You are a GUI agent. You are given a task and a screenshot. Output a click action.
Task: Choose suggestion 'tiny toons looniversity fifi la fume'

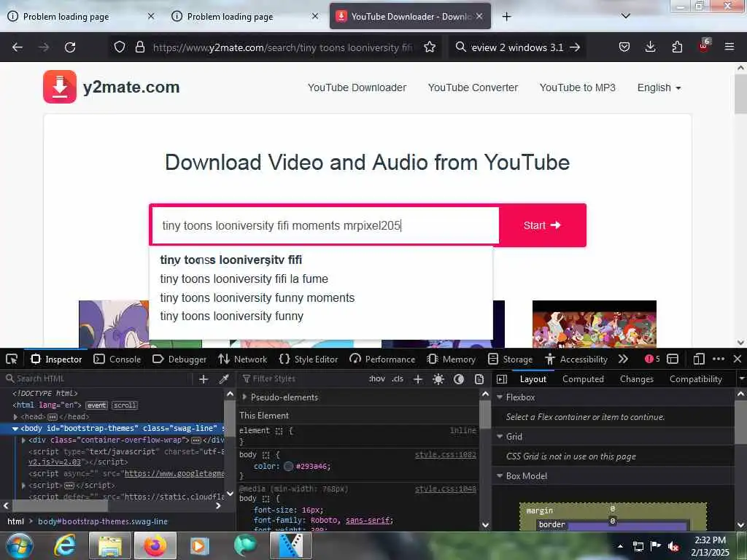pyautogui.click(x=244, y=279)
